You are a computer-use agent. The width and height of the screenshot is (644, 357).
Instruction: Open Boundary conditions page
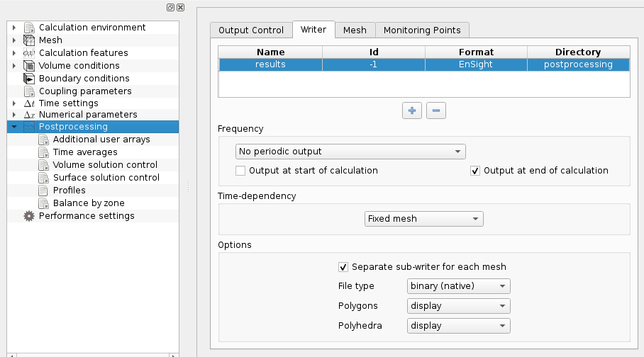tap(84, 79)
